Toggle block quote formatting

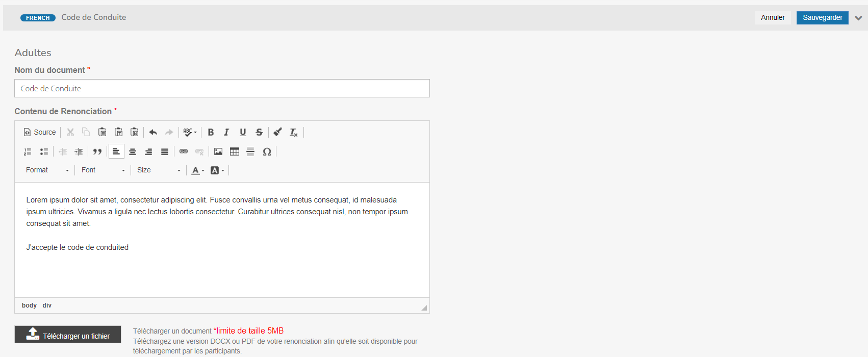pyautogui.click(x=97, y=151)
